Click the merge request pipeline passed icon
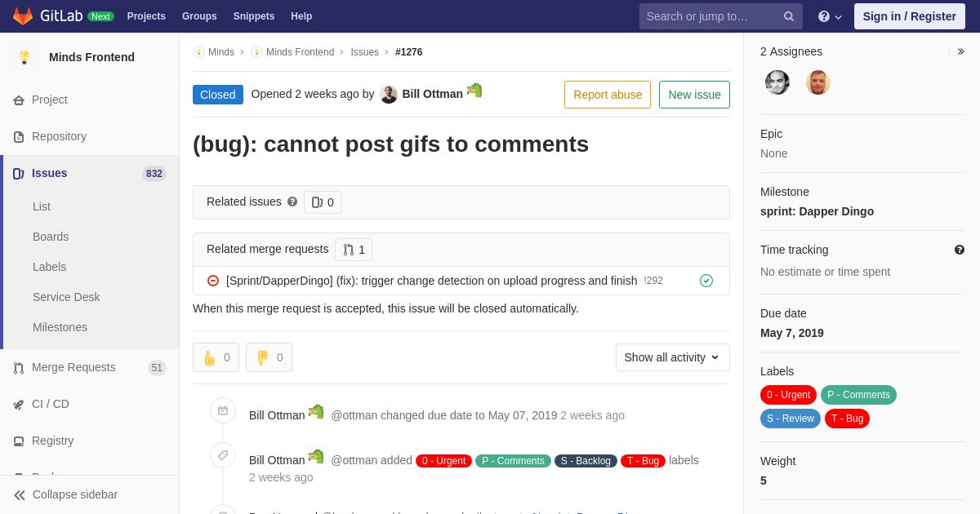The image size is (980, 514). coord(706,281)
